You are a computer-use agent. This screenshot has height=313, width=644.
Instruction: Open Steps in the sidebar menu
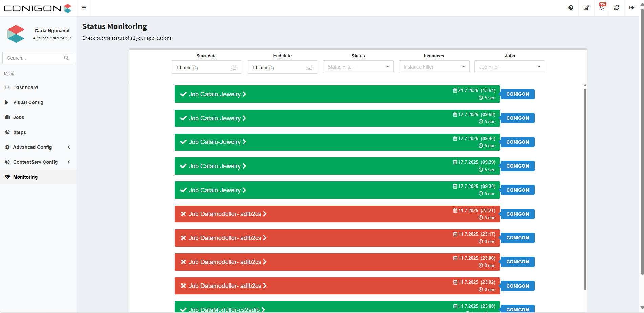point(20,132)
